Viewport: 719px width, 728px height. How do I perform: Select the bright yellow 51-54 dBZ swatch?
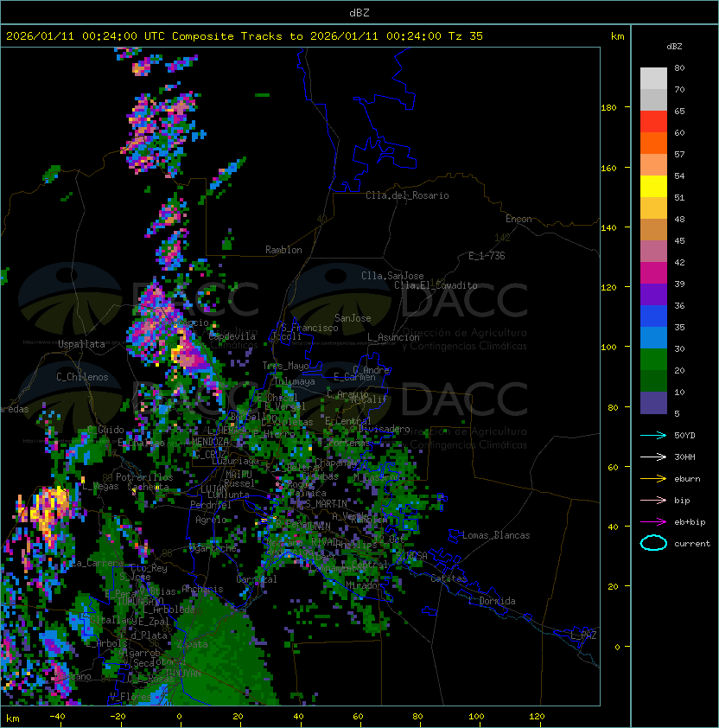click(x=653, y=187)
